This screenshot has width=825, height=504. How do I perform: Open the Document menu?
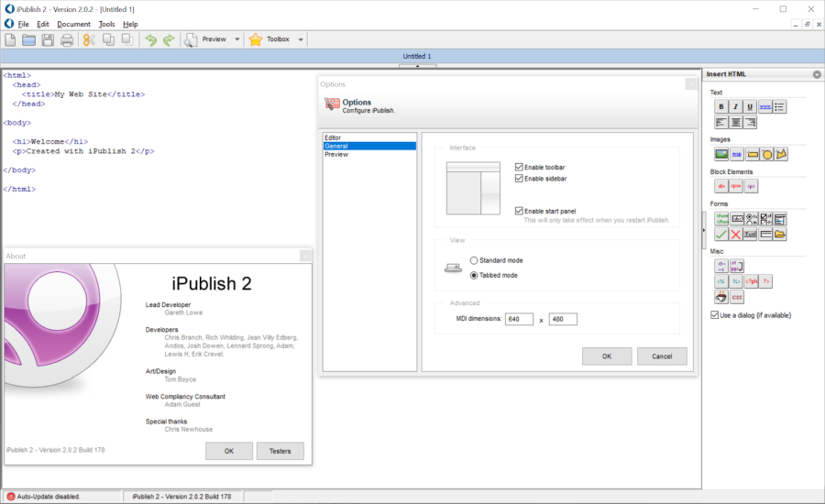[73, 24]
